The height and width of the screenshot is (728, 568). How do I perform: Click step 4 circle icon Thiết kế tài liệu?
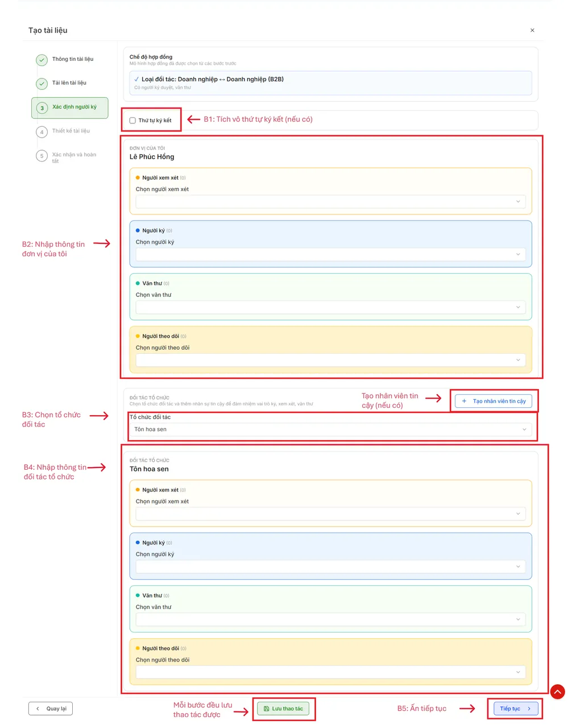click(42, 132)
